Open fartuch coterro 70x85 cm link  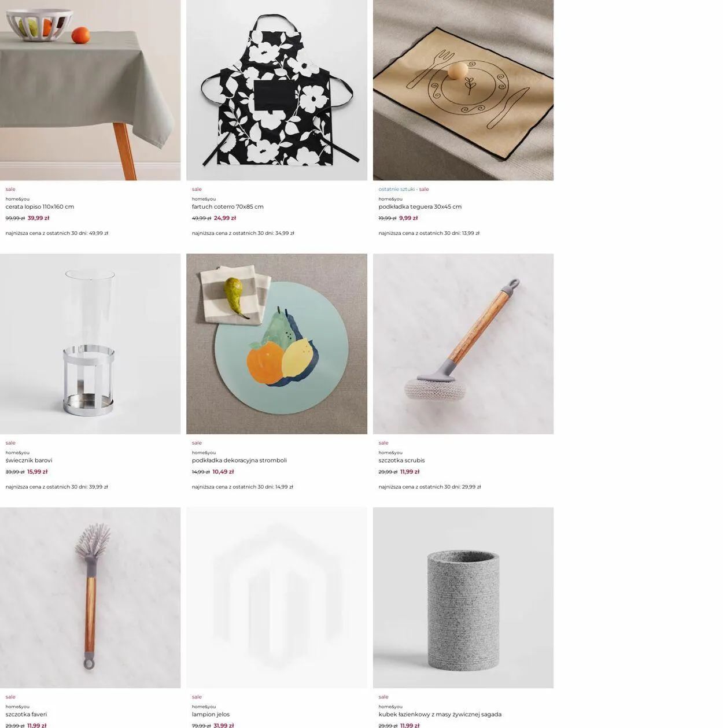point(228,206)
